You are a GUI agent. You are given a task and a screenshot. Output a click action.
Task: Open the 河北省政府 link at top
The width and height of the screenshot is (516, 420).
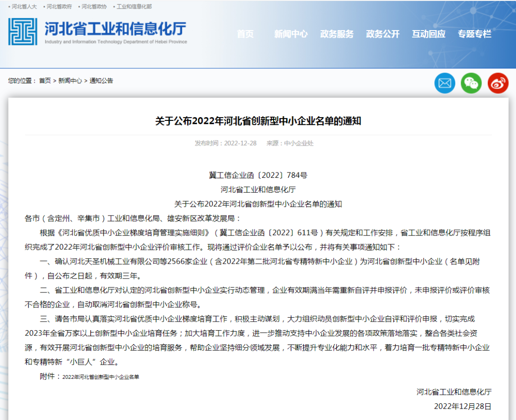59,7
